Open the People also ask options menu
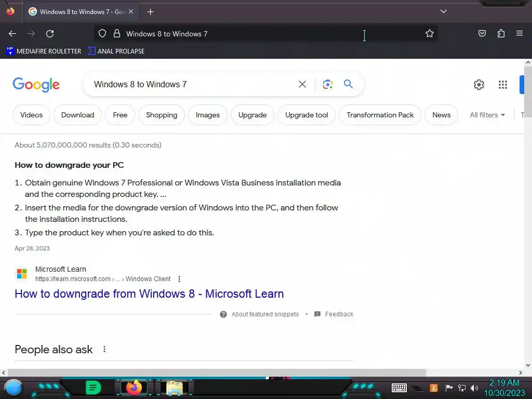The image size is (532, 399). click(x=104, y=349)
